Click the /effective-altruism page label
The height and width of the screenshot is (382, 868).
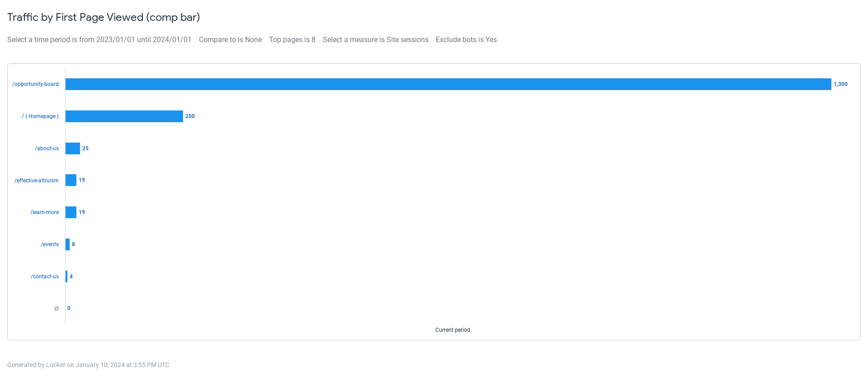(37, 181)
